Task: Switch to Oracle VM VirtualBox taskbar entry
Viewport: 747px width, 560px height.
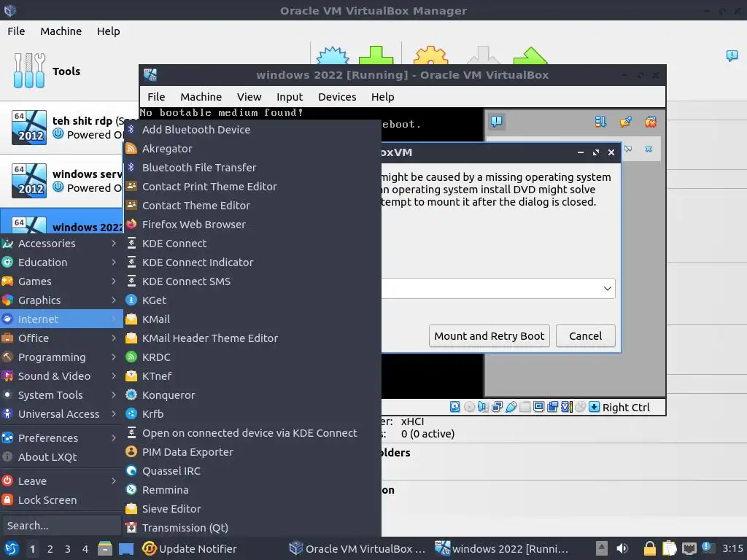Action: (357, 548)
